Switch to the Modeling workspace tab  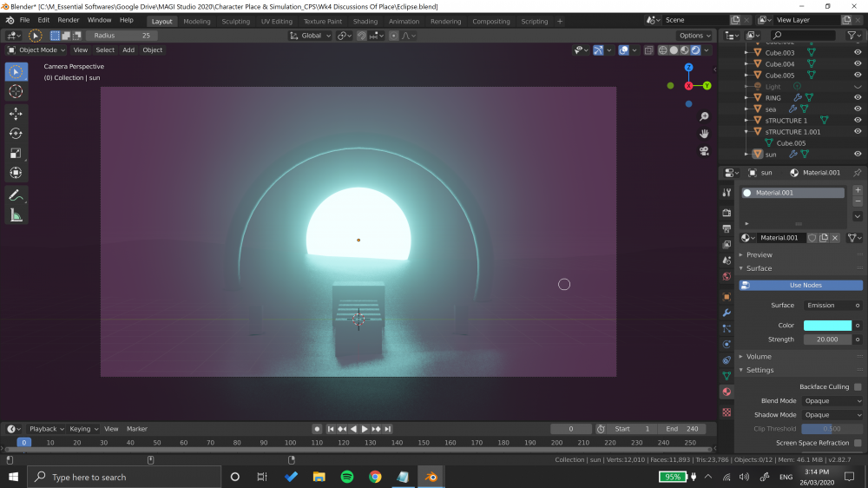point(196,21)
